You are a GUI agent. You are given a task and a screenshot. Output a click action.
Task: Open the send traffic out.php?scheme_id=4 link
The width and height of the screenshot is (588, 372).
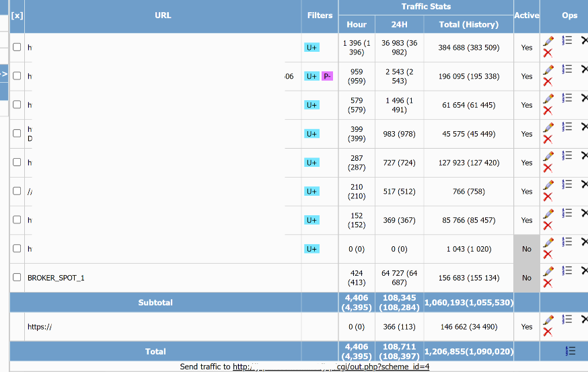coord(331,367)
